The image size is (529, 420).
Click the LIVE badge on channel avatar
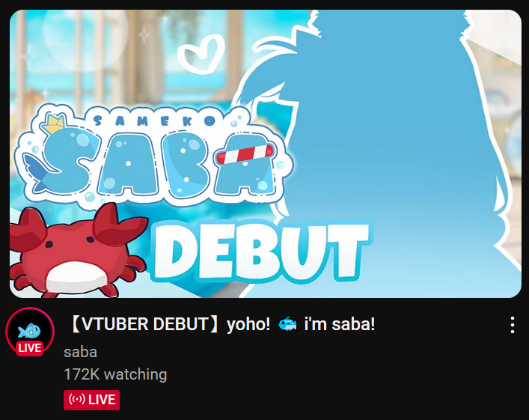[x=30, y=347]
